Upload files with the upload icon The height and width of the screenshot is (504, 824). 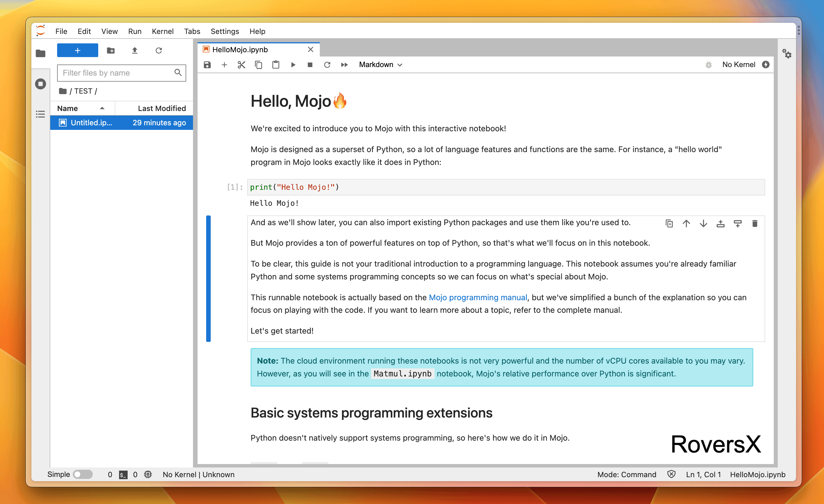click(x=134, y=51)
